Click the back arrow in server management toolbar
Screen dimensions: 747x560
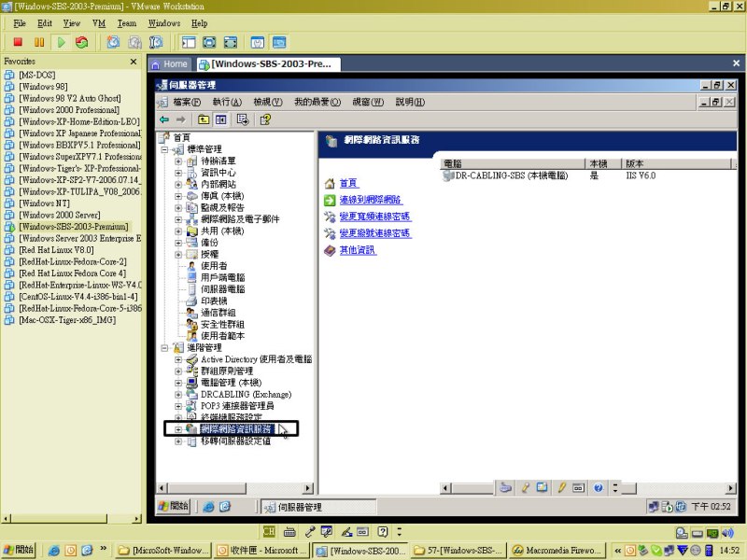coord(164,119)
